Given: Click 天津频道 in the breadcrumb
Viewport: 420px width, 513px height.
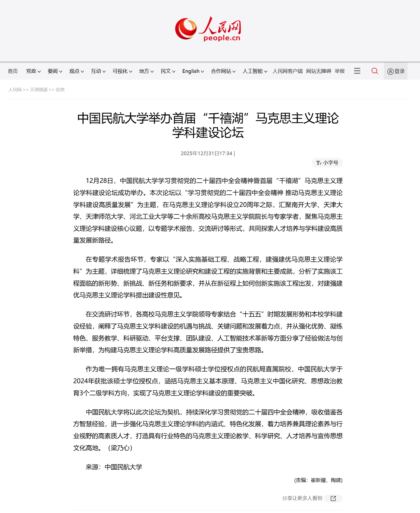Looking at the screenshot, I should click(x=39, y=90).
